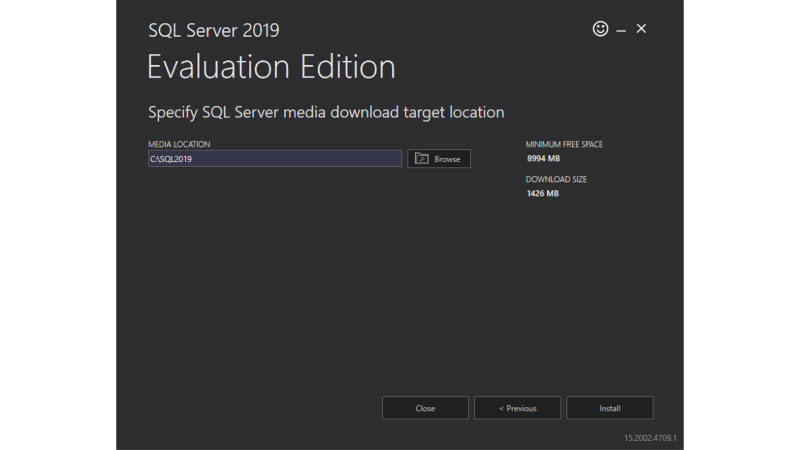Close installer with the X icon
The height and width of the screenshot is (450, 800).
coord(641,29)
